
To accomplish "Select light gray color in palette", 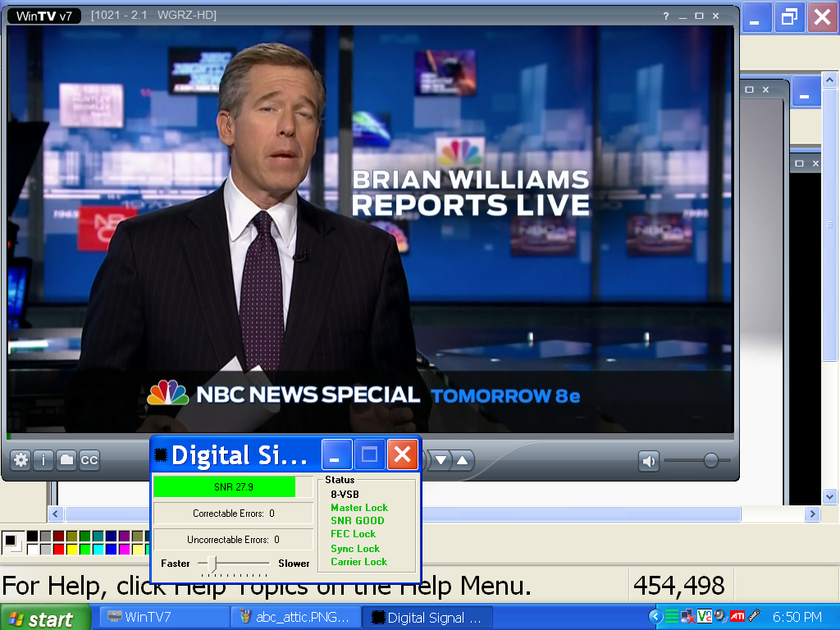I will click(x=46, y=549).
